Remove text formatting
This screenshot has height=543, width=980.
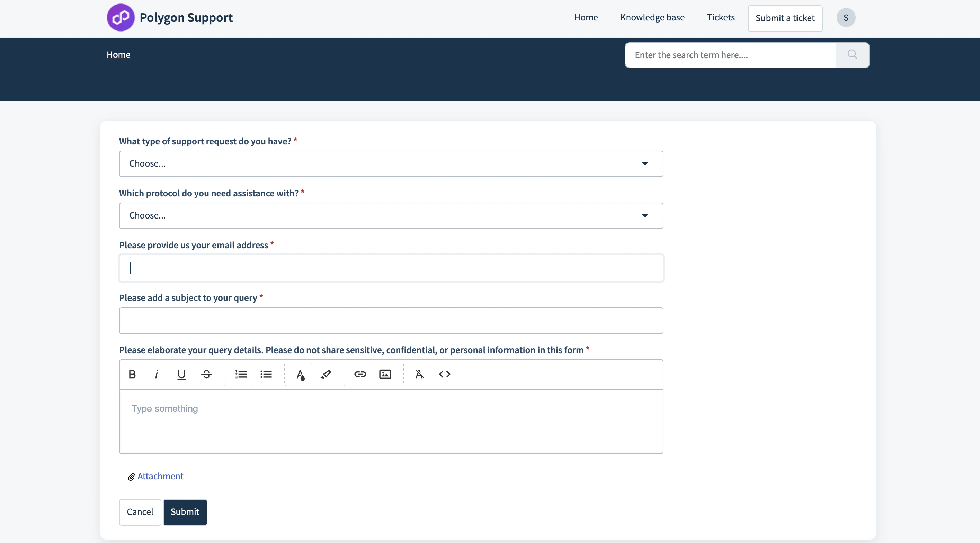point(420,374)
